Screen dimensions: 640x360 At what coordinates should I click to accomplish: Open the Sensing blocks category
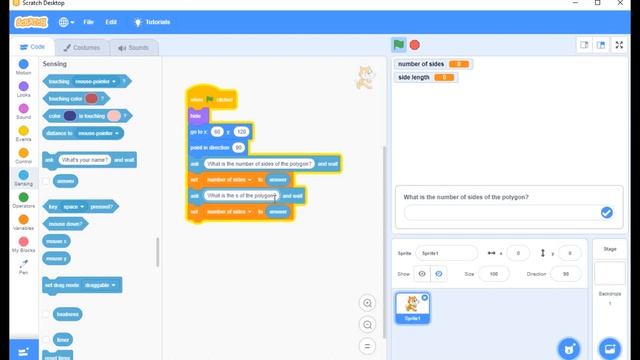tap(24, 178)
